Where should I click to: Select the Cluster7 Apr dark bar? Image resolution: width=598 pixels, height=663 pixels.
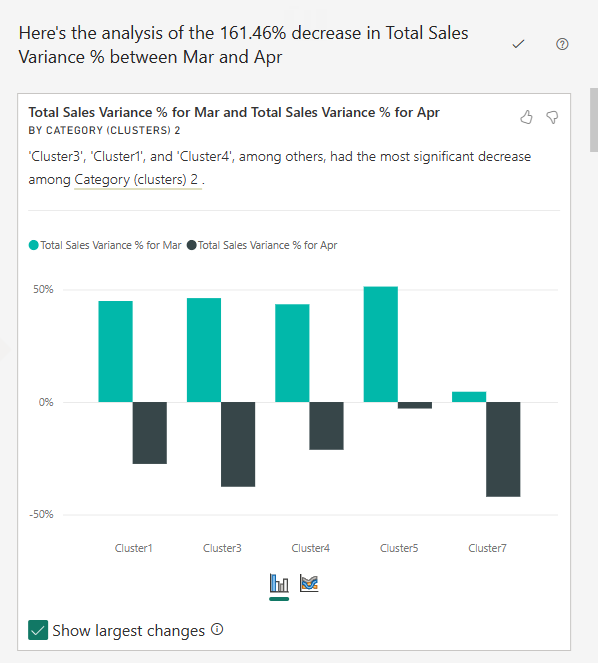(x=503, y=449)
